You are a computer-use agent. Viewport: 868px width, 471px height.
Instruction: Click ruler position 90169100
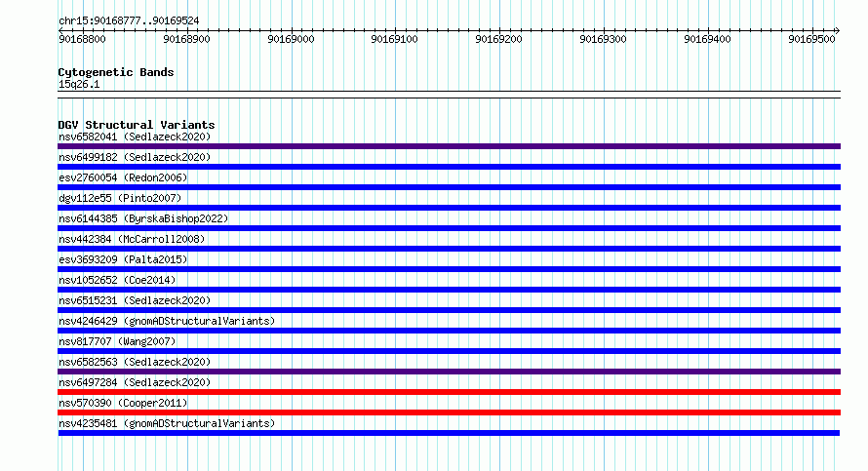(x=394, y=39)
